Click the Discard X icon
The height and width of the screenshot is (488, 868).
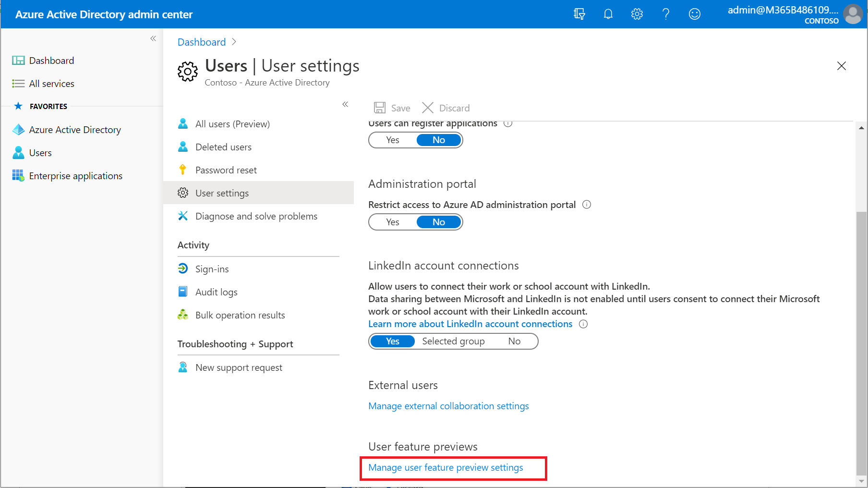[x=428, y=108]
